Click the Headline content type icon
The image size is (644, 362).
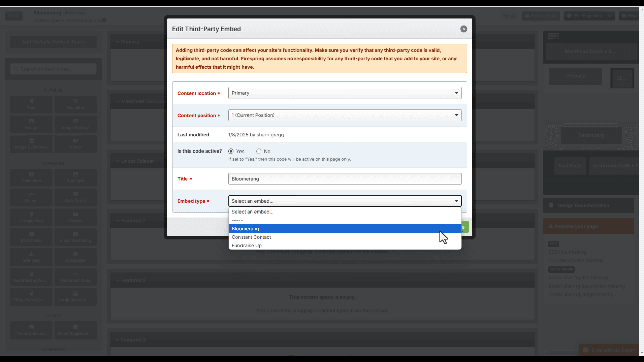(x=75, y=104)
